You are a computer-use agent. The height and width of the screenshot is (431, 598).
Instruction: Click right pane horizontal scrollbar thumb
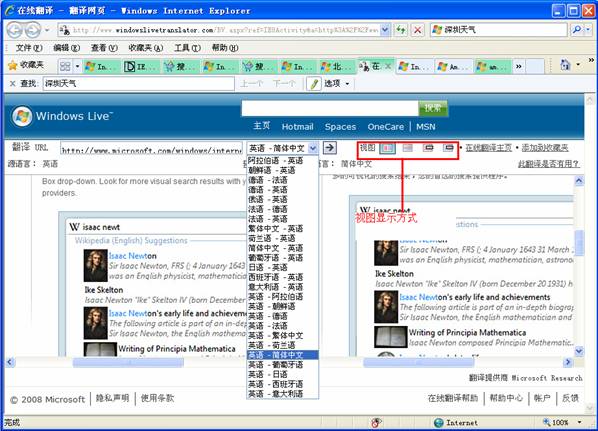tap(418, 362)
